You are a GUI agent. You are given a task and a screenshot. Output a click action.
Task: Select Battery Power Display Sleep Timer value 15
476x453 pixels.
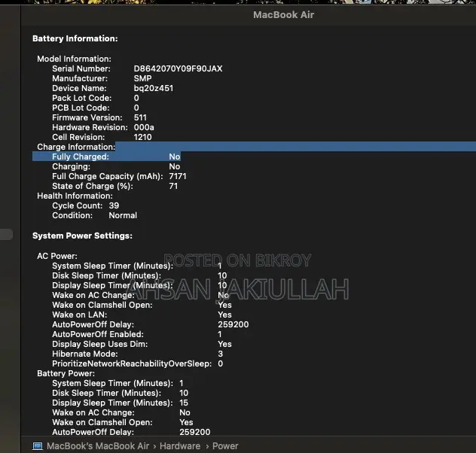tap(184, 403)
